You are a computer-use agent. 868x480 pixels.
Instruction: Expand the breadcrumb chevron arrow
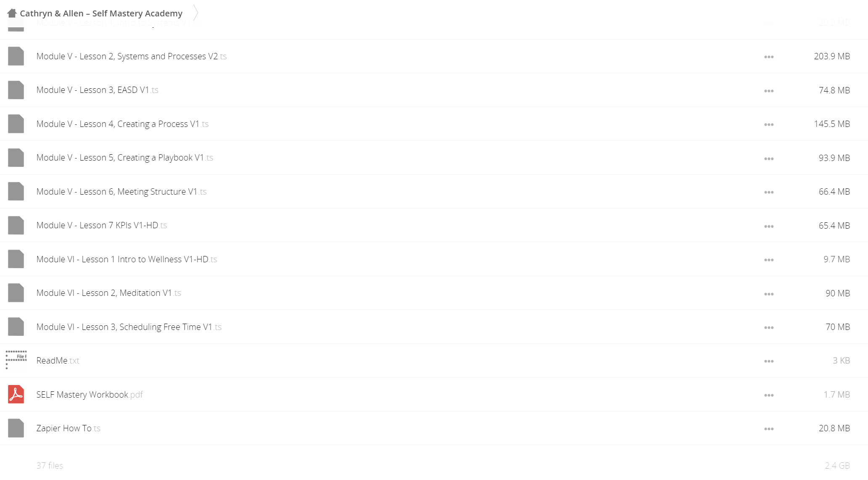pyautogui.click(x=196, y=13)
